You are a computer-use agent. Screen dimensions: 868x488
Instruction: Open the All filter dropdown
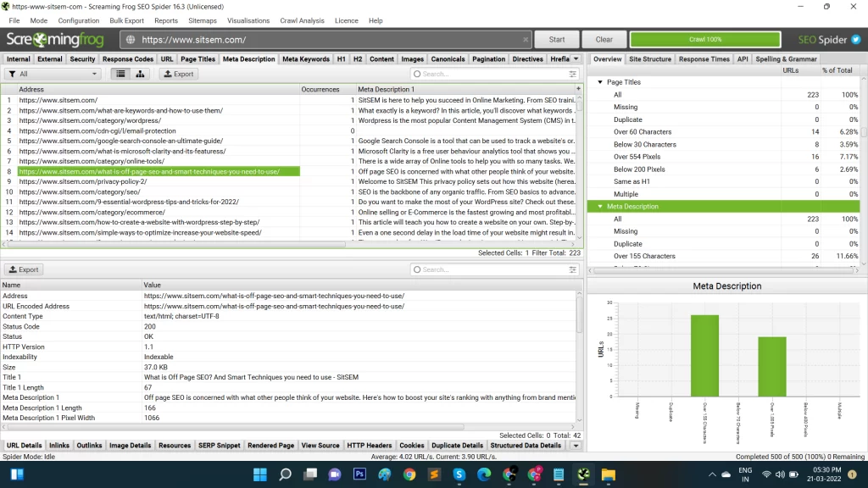[53, 74]
